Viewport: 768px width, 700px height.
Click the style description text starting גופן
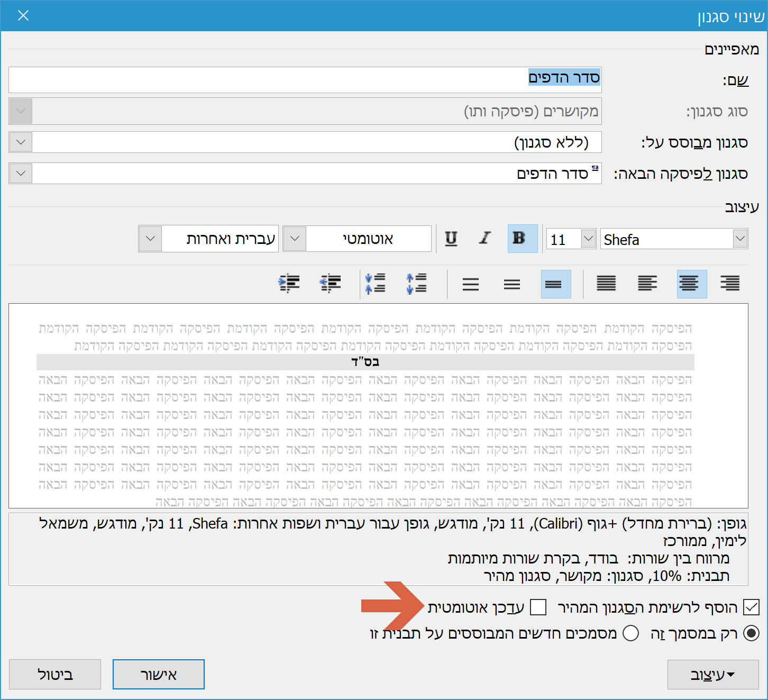379,549
